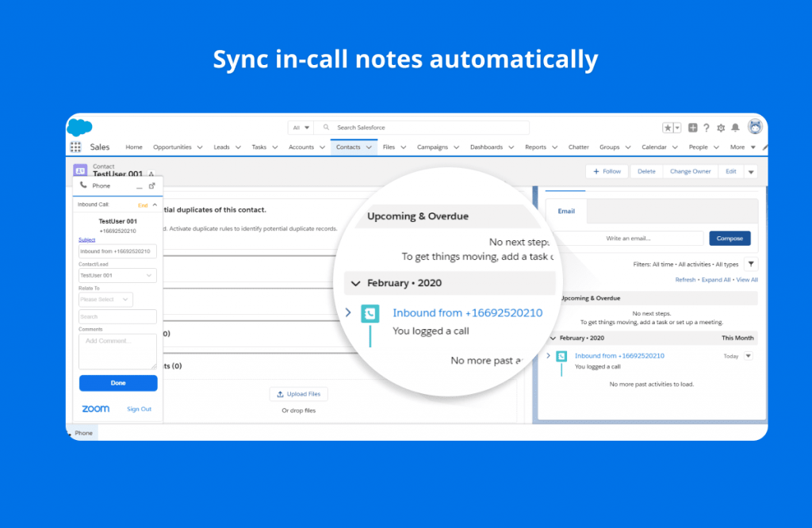The height and width of the screenshot is (528, 812).
Task: Open the App Launcher waffle icon
Action: [x=76, y=147]
